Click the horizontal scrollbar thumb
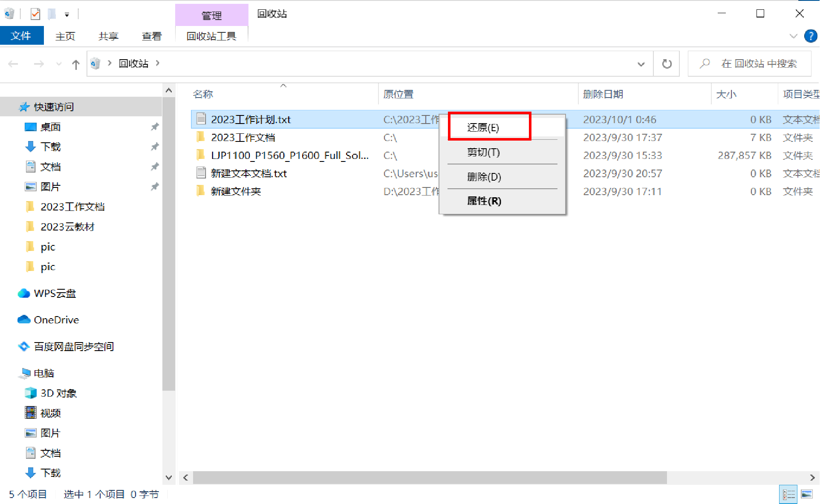This screenshot has width=820, height=504. click(x=430, y=478)
